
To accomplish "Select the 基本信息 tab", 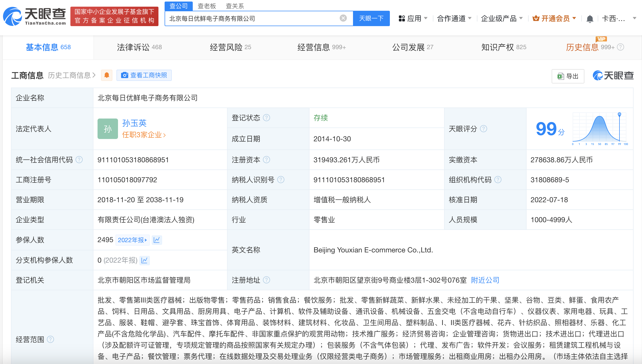I will [x=48, y=47].
